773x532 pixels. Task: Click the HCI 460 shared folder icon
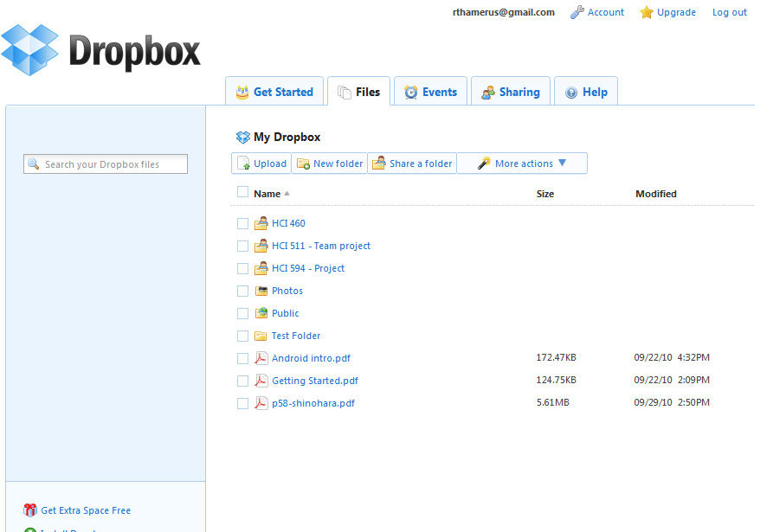tap(261, 224)
